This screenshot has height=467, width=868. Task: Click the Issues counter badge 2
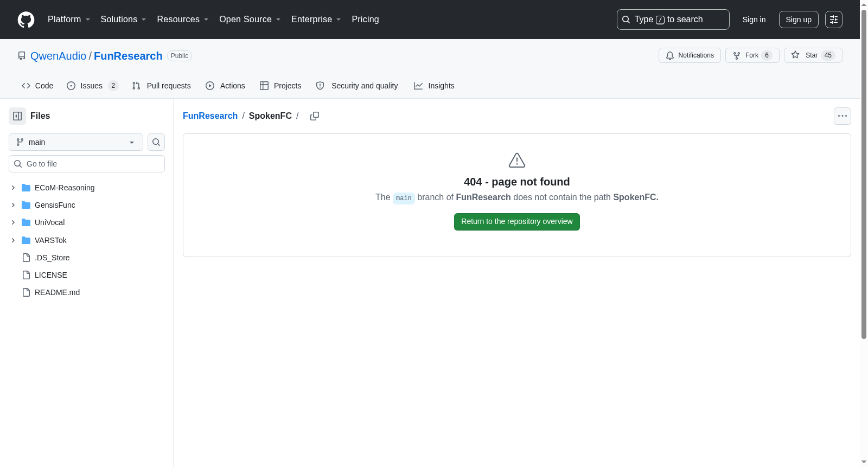click(113, 86)
